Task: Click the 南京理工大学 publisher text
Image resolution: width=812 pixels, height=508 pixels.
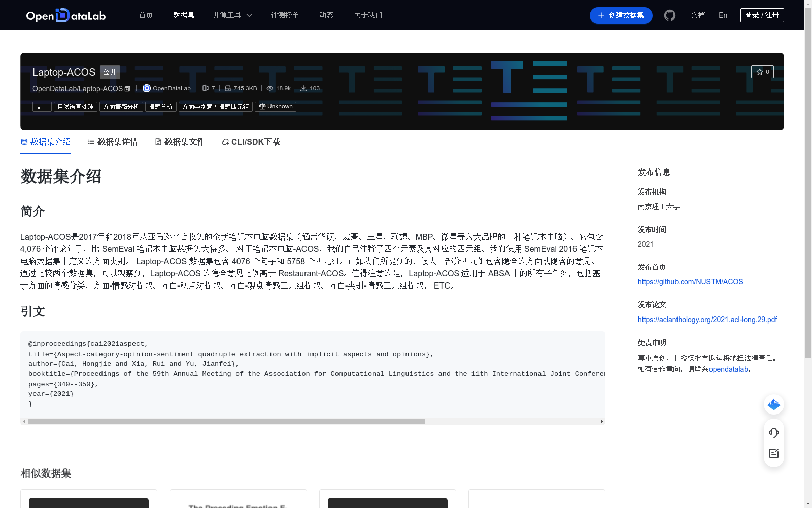Action: (x=659, y=207)
